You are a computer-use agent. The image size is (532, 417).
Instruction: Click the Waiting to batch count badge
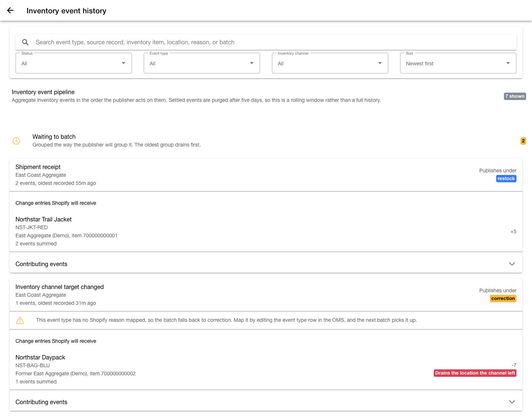[523, 141]
